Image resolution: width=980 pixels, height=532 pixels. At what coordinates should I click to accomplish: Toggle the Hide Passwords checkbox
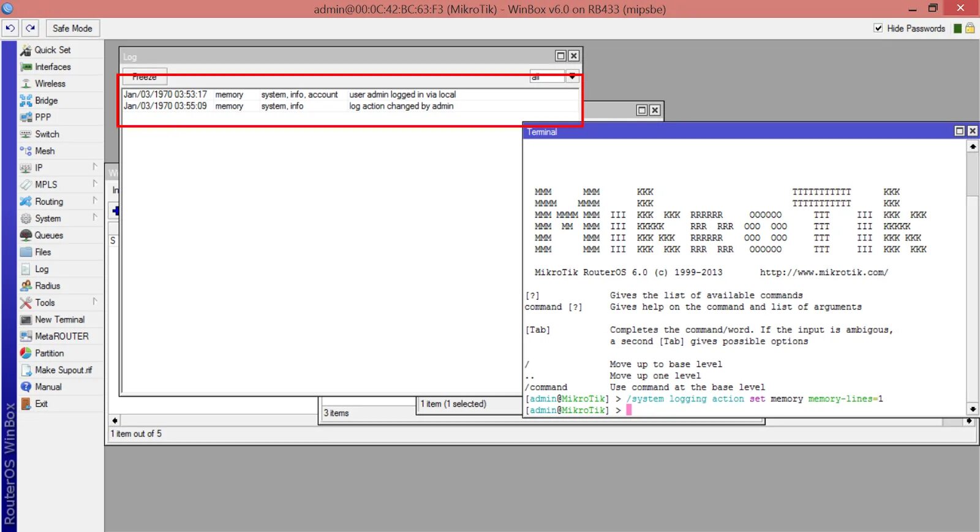click(x=878, y=28)
